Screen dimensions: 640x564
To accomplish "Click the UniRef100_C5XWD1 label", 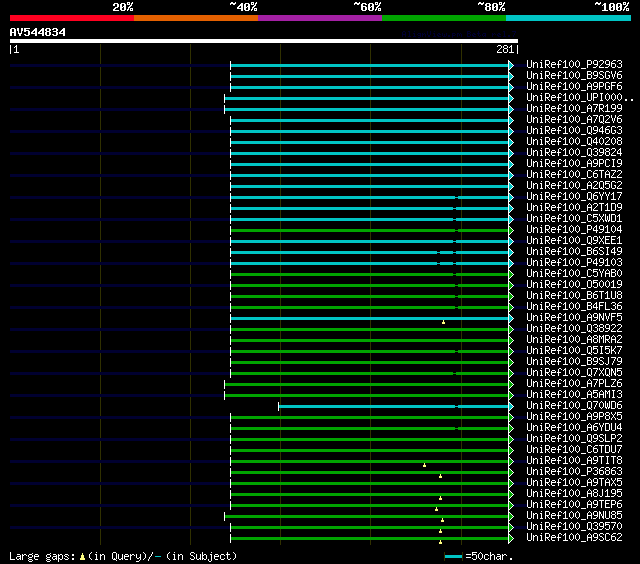I will [x=574, y=219].
